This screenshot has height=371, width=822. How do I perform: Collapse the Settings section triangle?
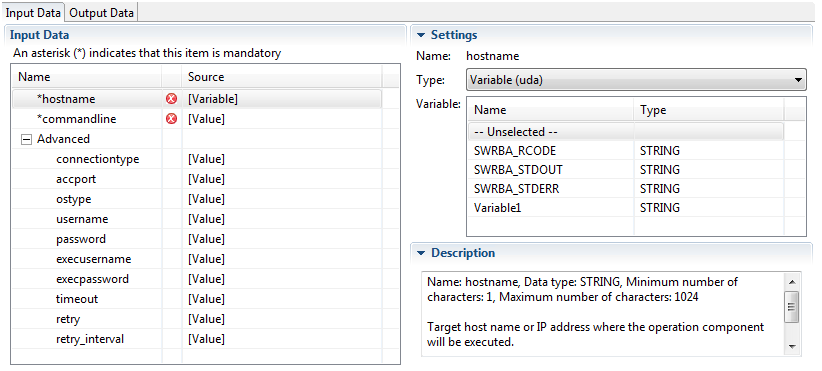point(421,36)
